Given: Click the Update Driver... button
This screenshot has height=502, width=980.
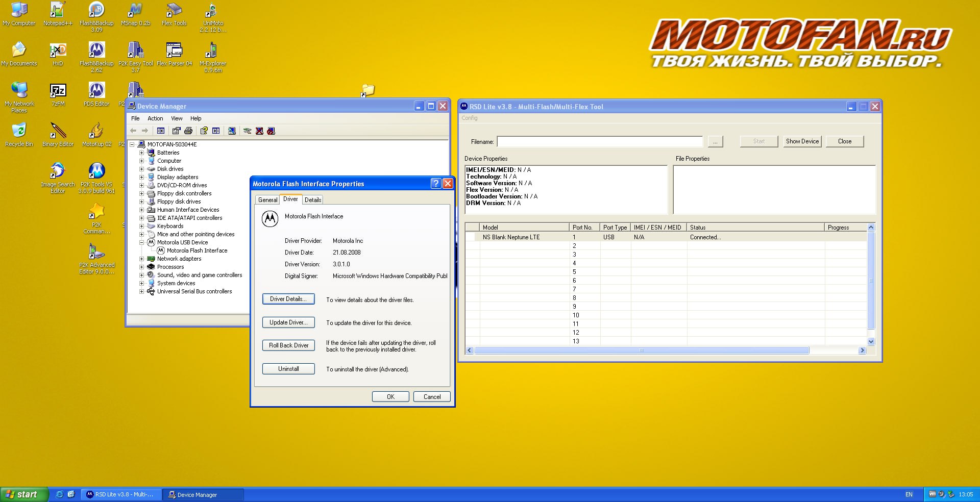Looking at the screenshot, I should pos(288,322).
